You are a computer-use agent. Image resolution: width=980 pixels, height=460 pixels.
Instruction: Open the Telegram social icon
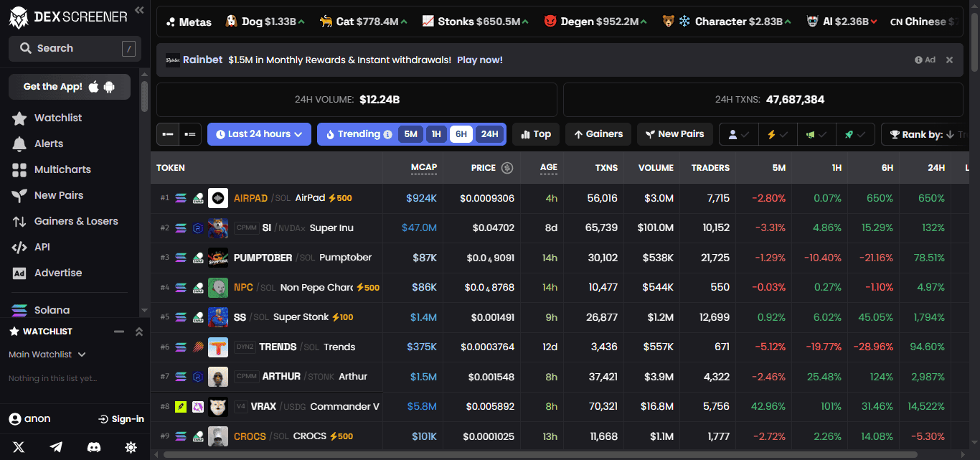[x=56, y=447]
